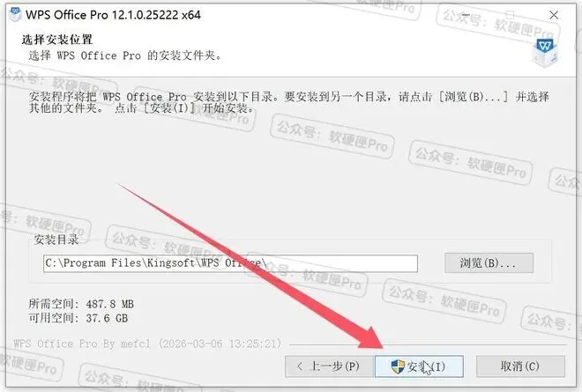Click the WPS Office Pro By mefcl branding text
Image resolution: width=582 pixels, height=392 pixels.
pyautogui.click(x=147, y=344)
